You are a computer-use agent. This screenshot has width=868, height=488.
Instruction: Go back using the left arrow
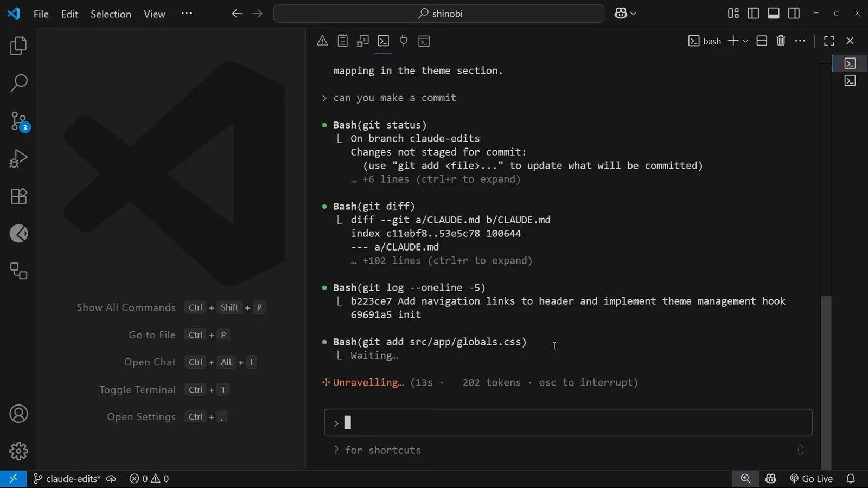point(237,14)
